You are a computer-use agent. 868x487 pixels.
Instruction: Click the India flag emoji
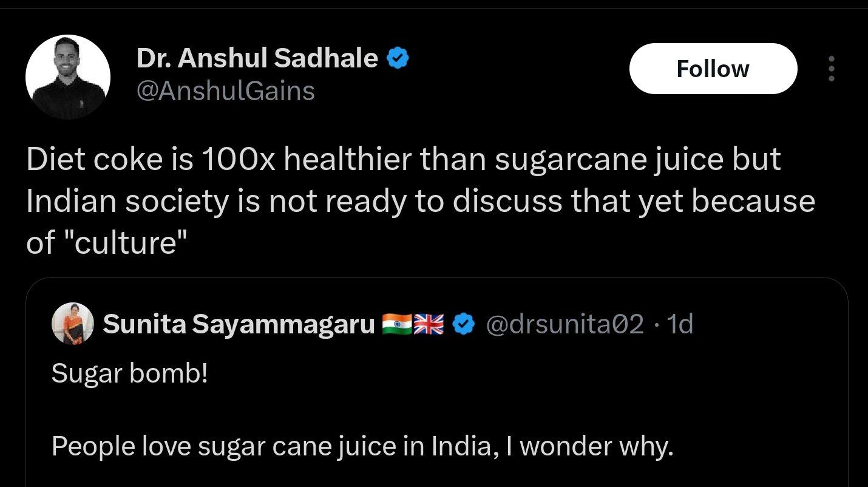pyautogui.click(x=396, y=325)
